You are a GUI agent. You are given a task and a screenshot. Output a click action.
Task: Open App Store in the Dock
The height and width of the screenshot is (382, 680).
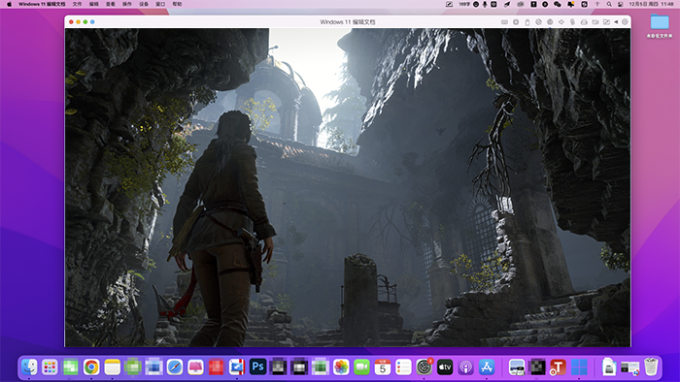pos(487,367)
